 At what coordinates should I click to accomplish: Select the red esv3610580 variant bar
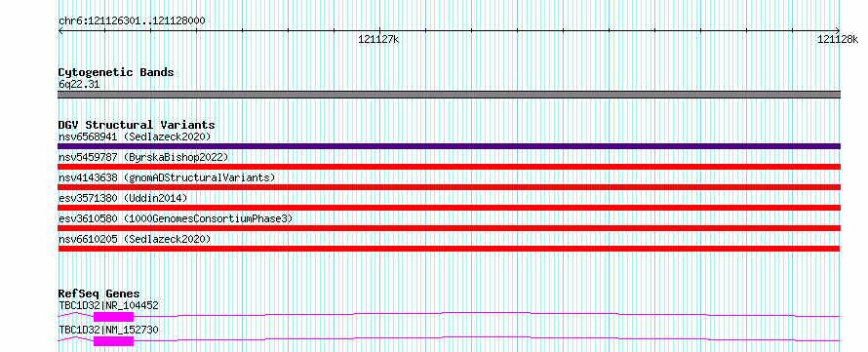(449, 228)
